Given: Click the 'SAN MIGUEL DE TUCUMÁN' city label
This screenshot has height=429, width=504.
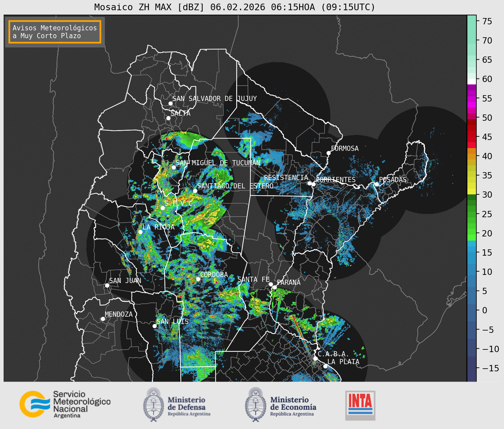Looking at the screenshot, I should pos(218,163).
